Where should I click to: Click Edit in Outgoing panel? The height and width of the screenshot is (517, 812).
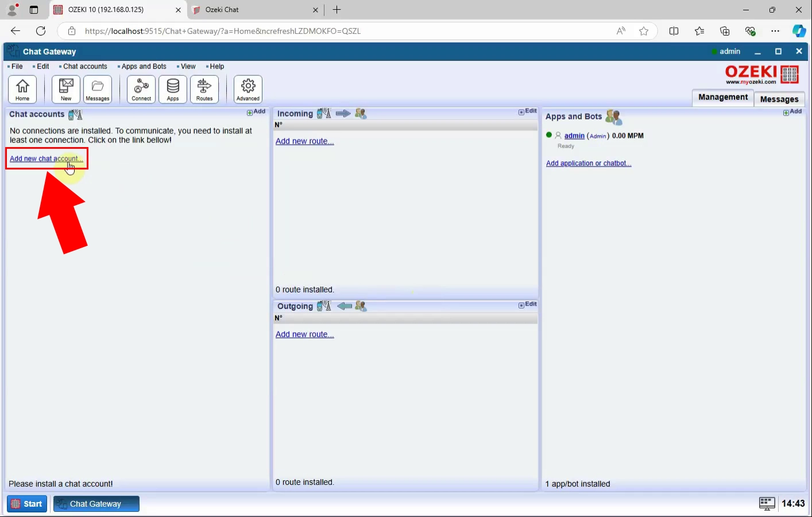[x=528, y=304]
